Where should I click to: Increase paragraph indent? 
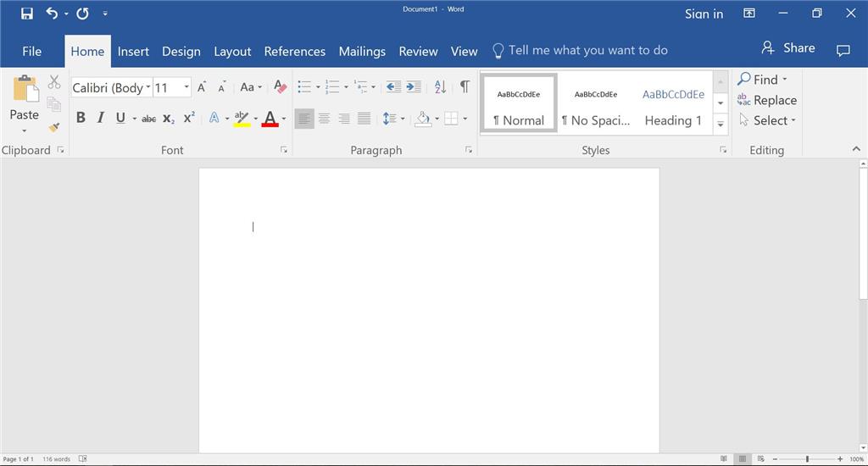click(x=414, y=87)
